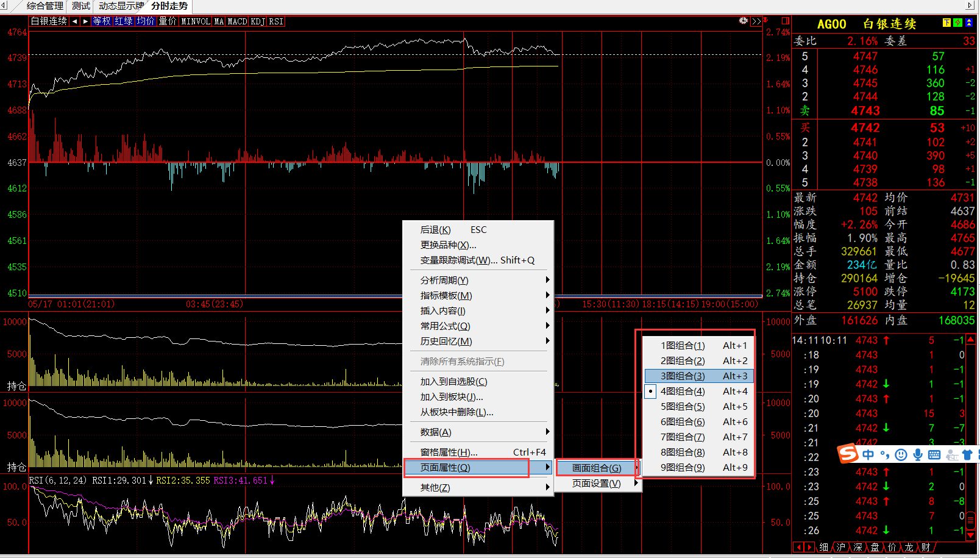980x558 pixels.
Task: Toggle MACD indicator
Action: click(x=238, y=21)
